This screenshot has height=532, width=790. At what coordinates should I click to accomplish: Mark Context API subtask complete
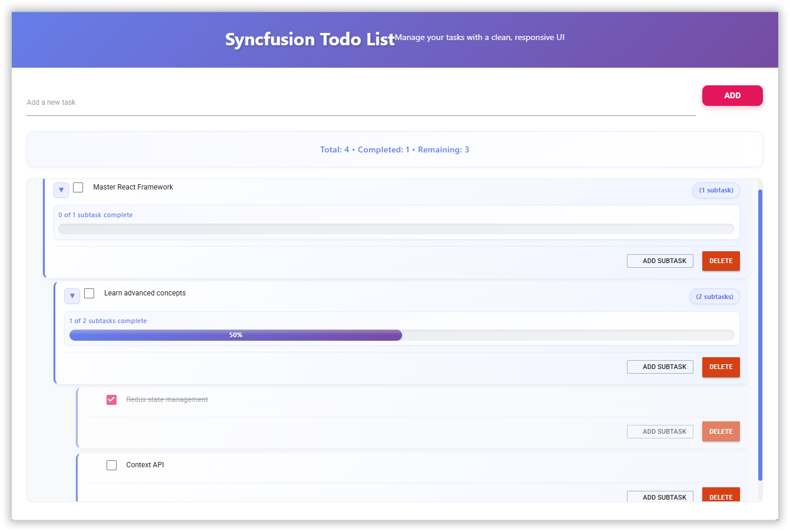pyautogui.click(x=111, y=465)
